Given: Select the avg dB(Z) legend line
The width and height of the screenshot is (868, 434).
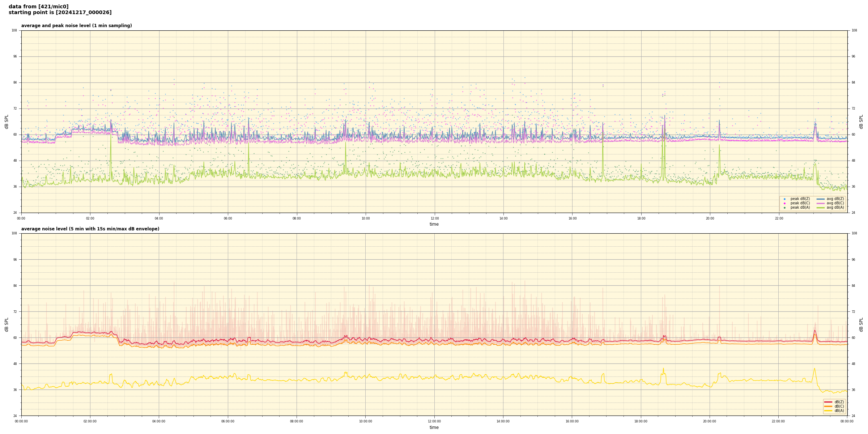Looking at the screenshot, I should coord(821,199).
